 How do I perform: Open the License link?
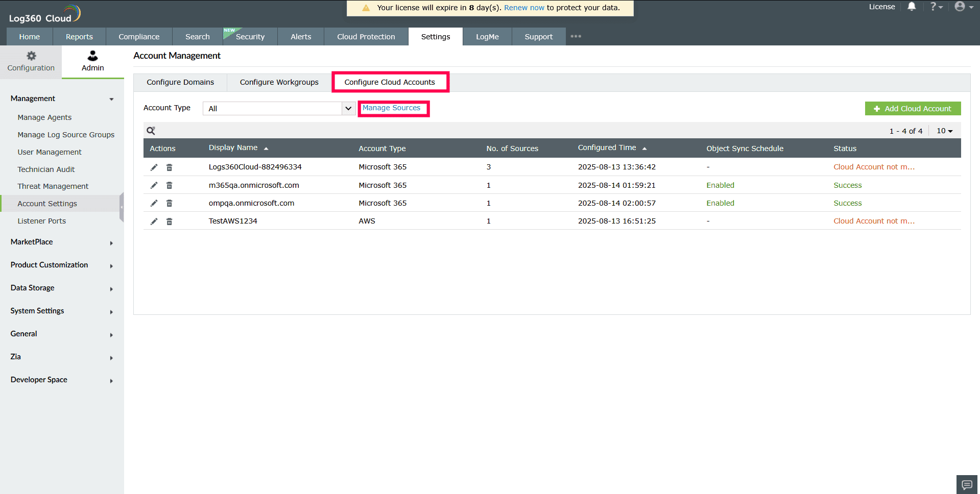tap(882, 7)
